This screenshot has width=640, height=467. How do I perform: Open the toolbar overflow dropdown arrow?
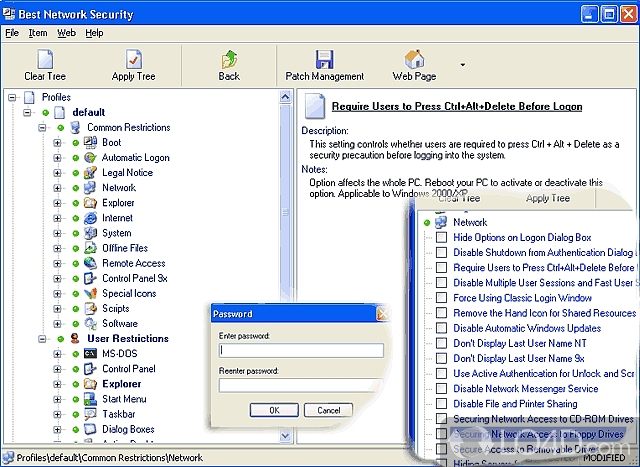[462, 64]
